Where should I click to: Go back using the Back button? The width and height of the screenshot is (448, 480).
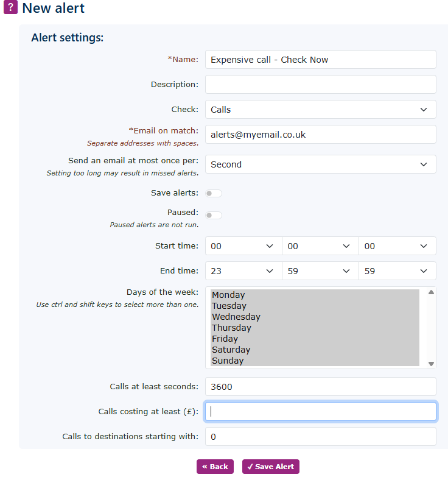tap(215, 467)
